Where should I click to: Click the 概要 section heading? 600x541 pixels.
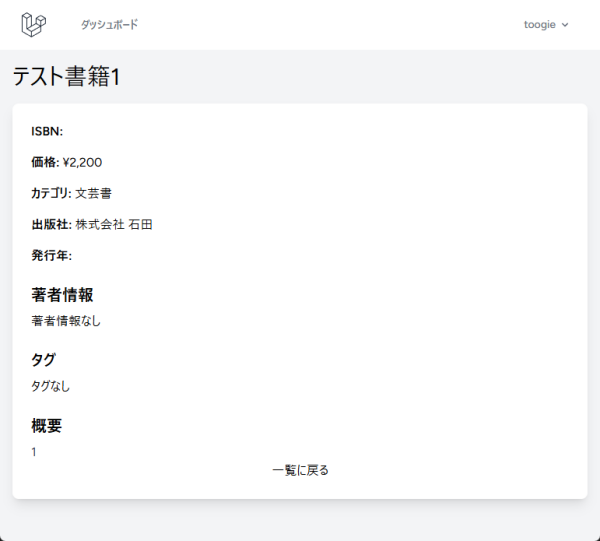46,426
